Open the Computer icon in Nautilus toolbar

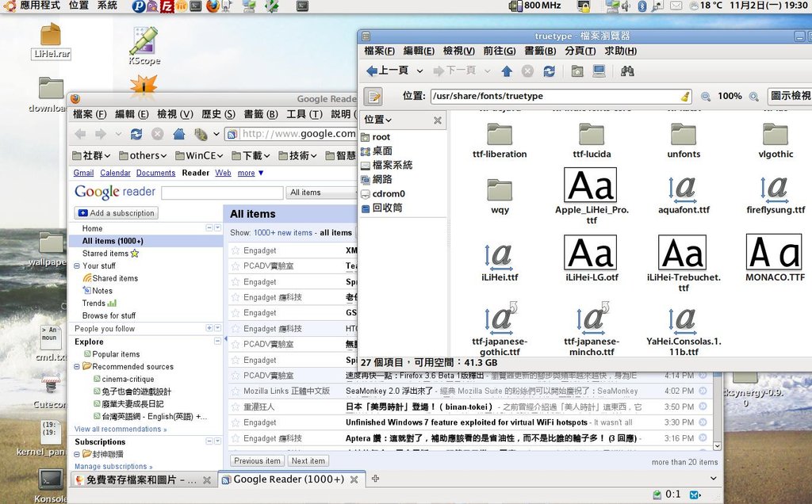599,71
